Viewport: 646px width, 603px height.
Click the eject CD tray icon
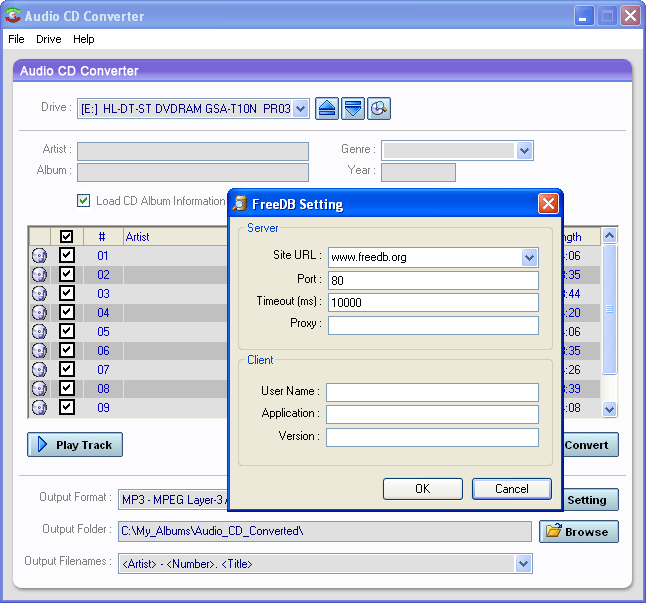pos(327,109)
